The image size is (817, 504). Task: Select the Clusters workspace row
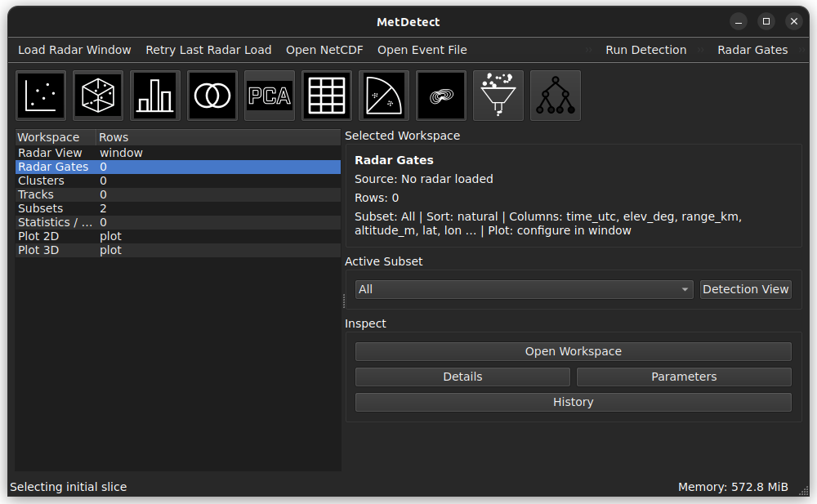(x=178, y=181)
